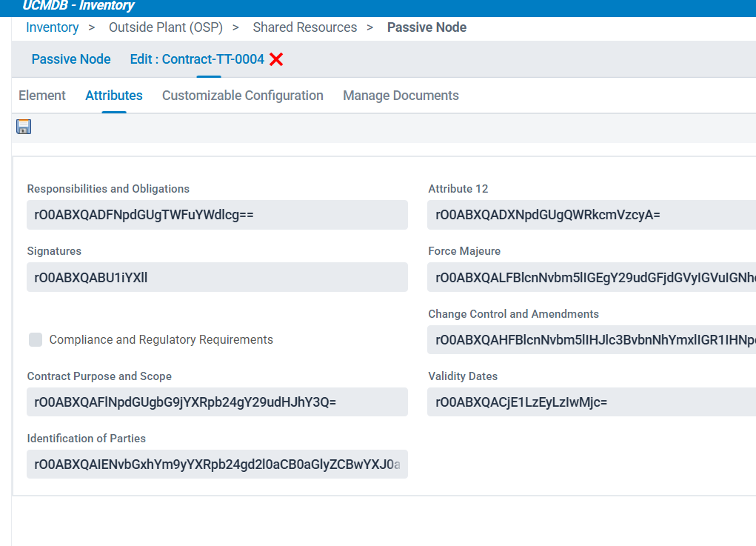Switch to the Element tab

coord(42,96)
